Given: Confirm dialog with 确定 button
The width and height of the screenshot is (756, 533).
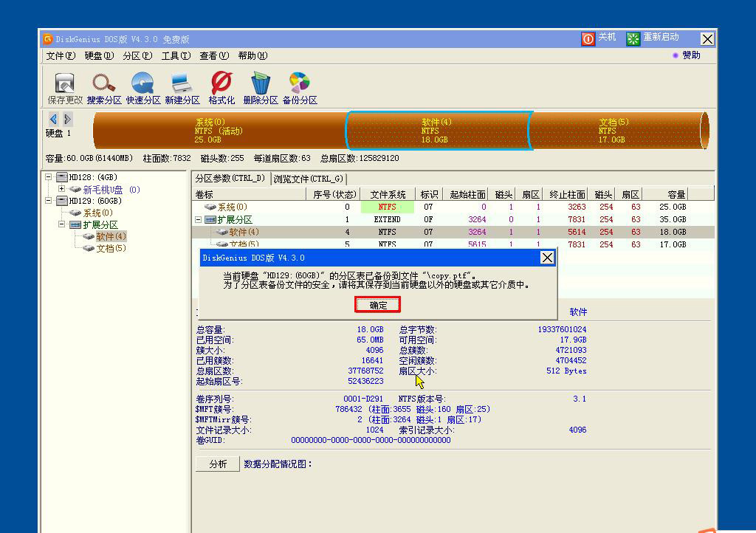Looking at the screenshot, I should click(x=377, y=305).
